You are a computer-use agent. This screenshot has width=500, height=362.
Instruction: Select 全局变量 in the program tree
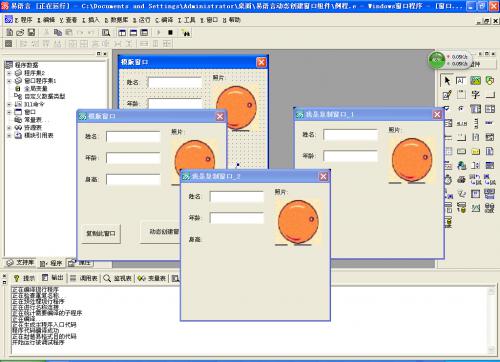35,89
